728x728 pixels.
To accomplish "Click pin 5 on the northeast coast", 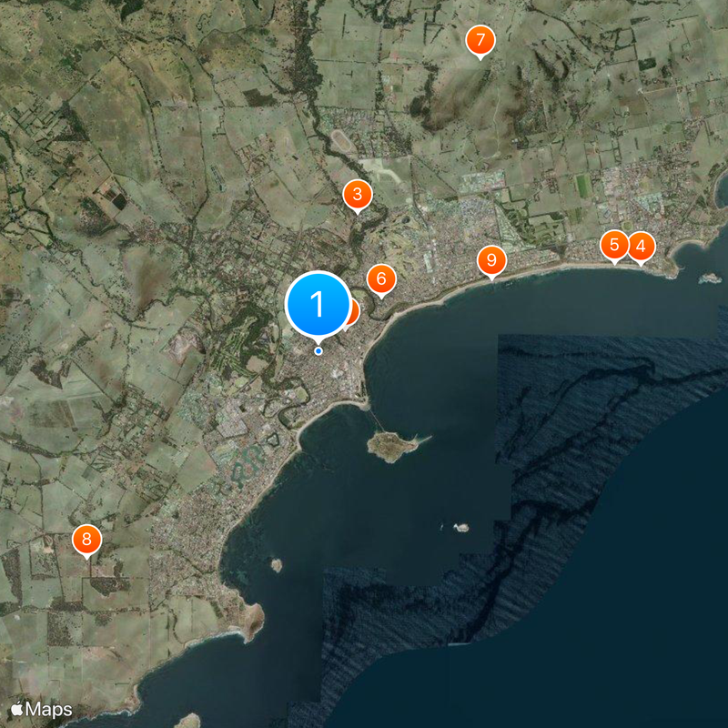I will point(615,244).
